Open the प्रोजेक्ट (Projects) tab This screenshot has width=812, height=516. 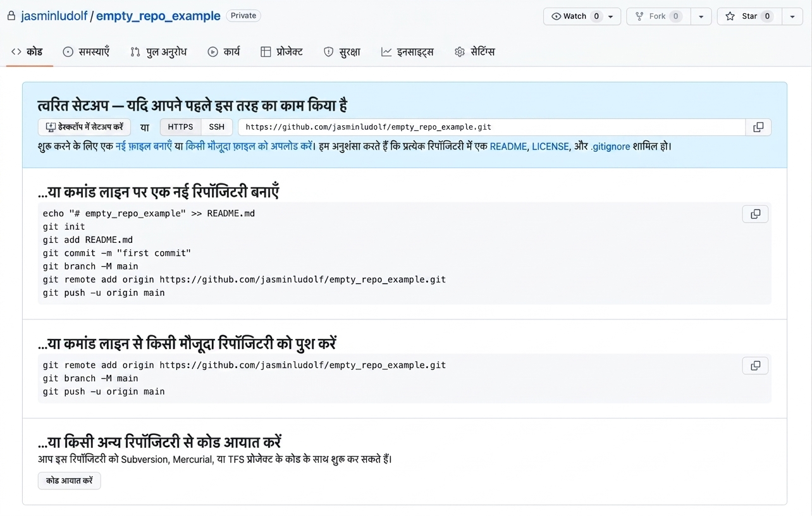(281, 52)
